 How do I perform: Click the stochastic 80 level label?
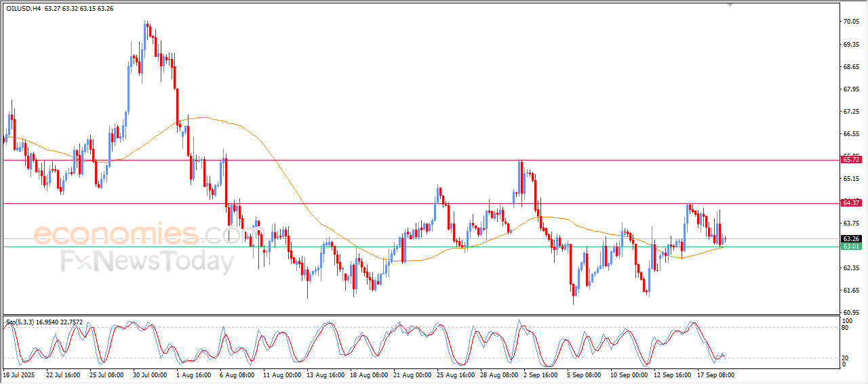click(x=845, y=328)
